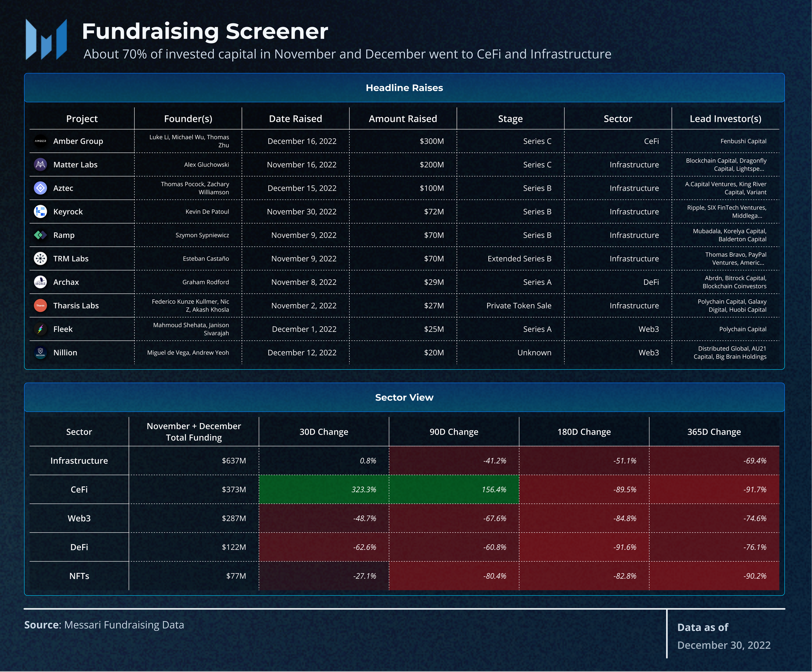Click the -27.1% NFTs 30D change cell

(x=324, y=576)
